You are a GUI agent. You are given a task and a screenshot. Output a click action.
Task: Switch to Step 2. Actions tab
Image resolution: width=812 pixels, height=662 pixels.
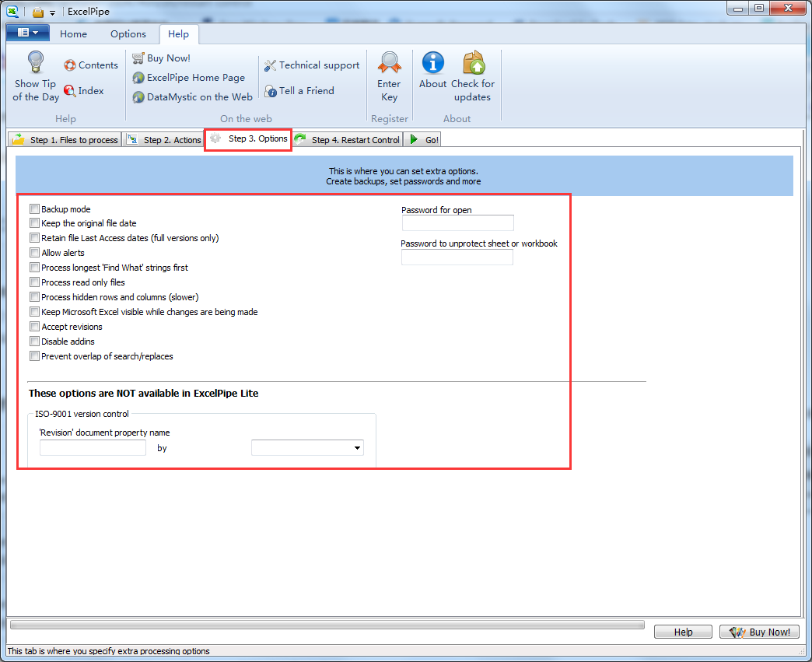[x=165, y=140]
